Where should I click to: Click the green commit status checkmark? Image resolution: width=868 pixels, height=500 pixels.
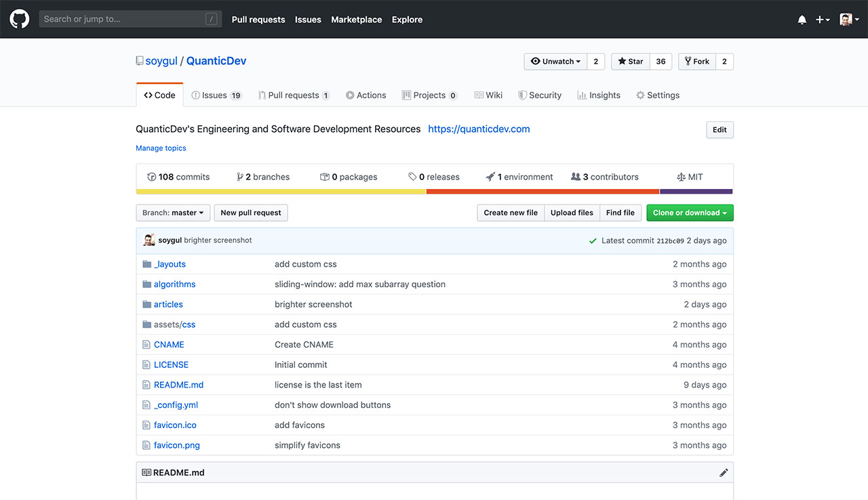coord(593,241)
